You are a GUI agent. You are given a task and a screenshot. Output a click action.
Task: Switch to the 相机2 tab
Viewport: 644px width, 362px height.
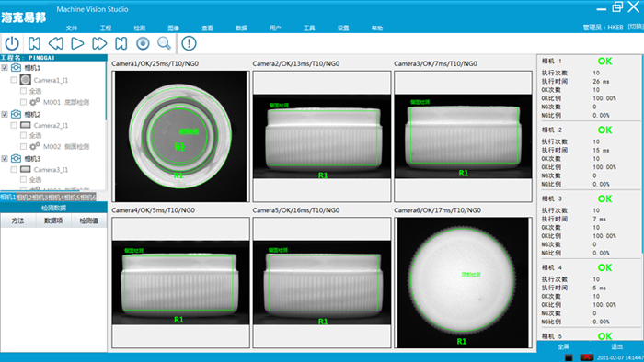click(24, 198)
